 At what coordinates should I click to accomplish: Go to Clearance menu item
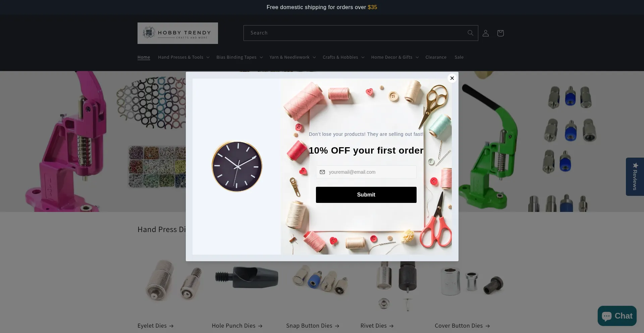coord(436,57)
